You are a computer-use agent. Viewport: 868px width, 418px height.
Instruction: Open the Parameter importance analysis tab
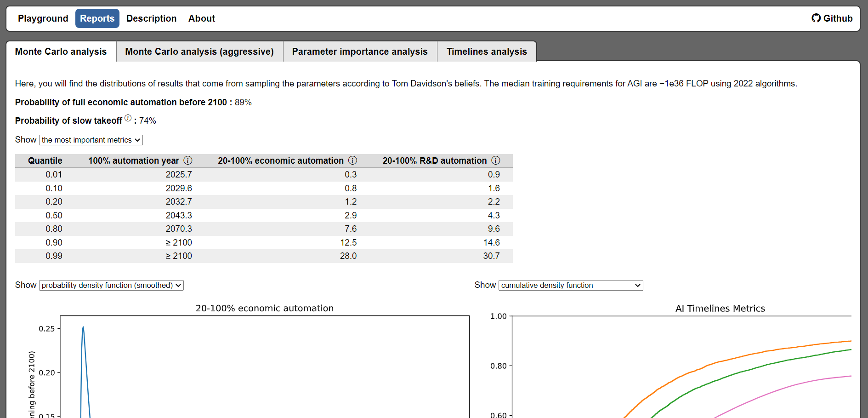[360, 52]
